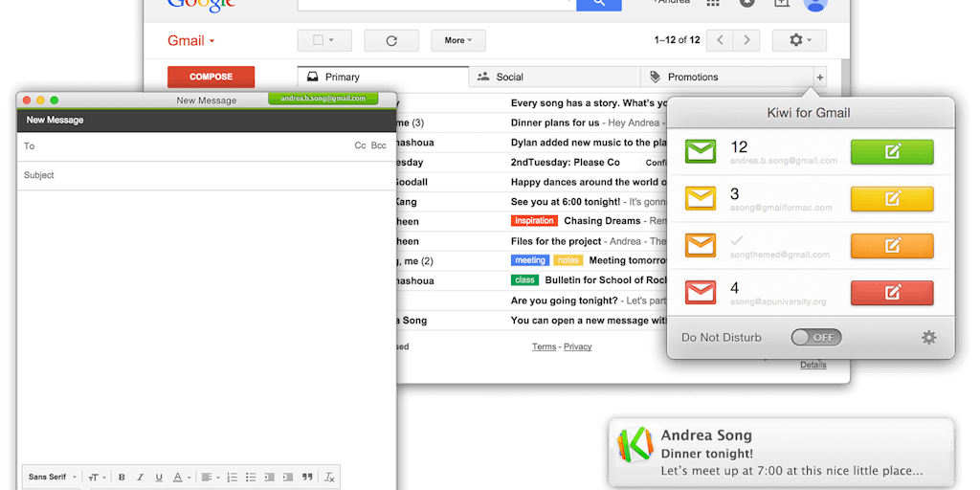
Task: Refresh the Gmail inbox
Action: [391, 40]
